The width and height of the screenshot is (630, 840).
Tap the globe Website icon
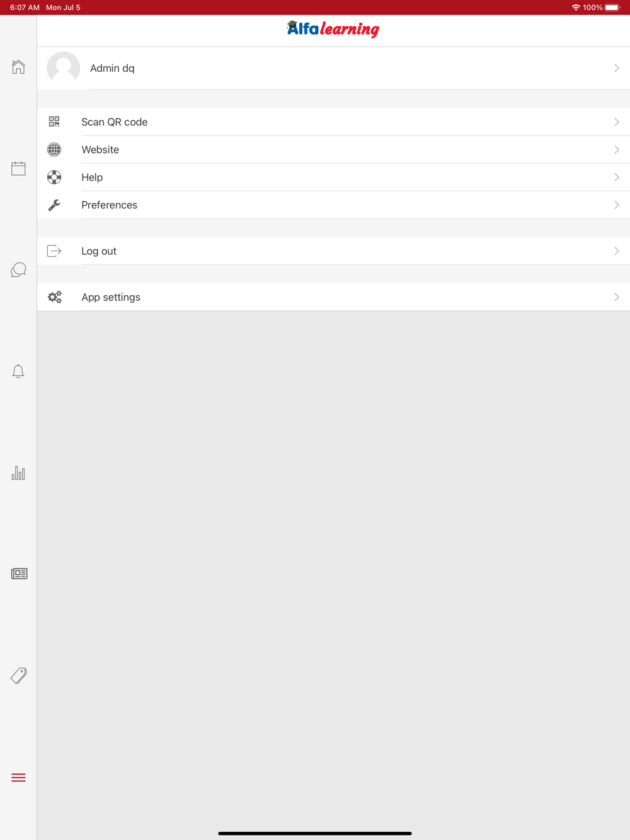[54, 149]
